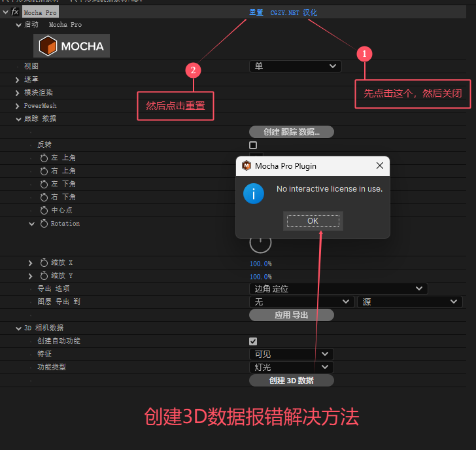Click the 缩放 Y value 100.0%

261,277
